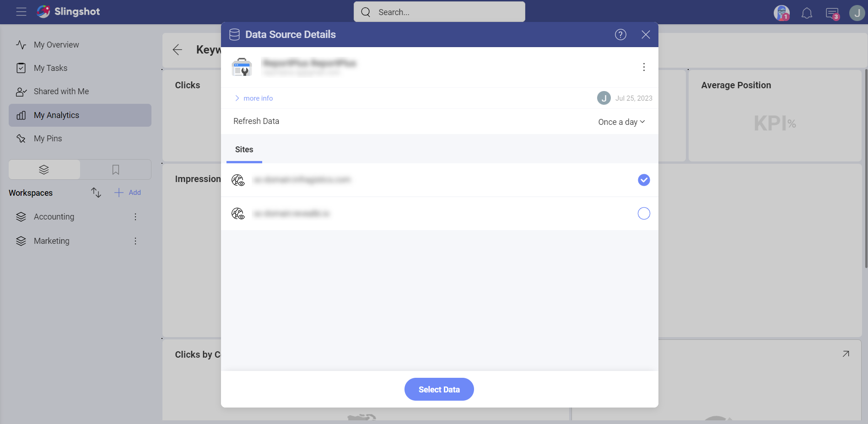Image resolution: width=868 pixels, height=424 pixels.
Task: Go back using the arrow button
Action: (178, 50)
